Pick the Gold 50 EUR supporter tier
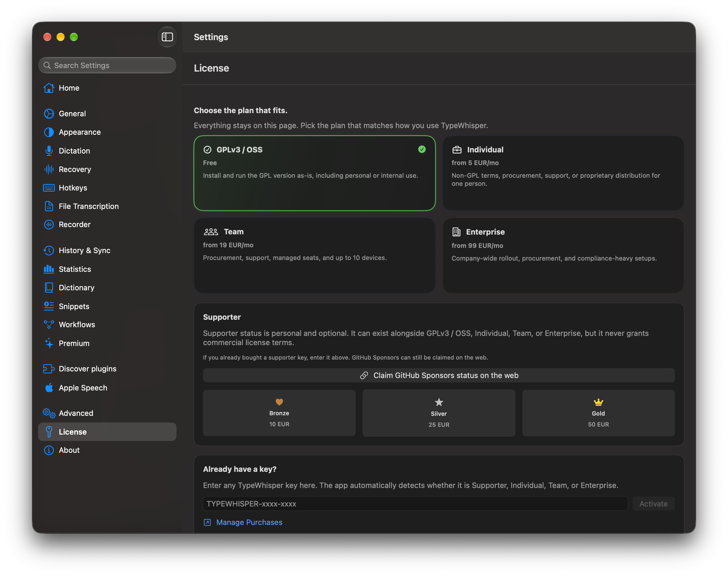Viewport: 728px width, 576px height. tap(598, 413)
